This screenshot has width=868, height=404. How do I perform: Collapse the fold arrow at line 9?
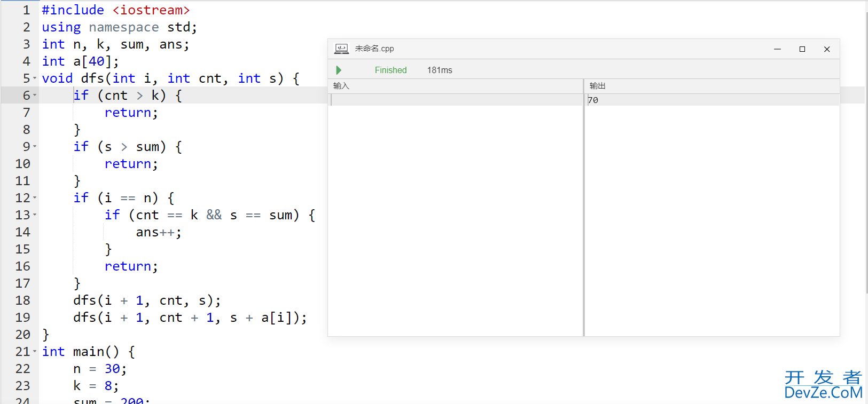(x=35, y=146)
